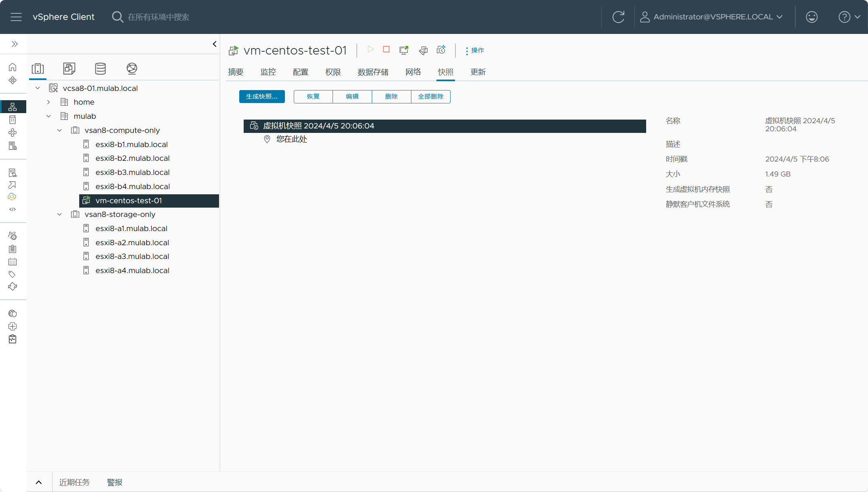Screen dimensions: 868x492
Task: Open the plus-cross sidebar icon
Action: tap(13, 326)
